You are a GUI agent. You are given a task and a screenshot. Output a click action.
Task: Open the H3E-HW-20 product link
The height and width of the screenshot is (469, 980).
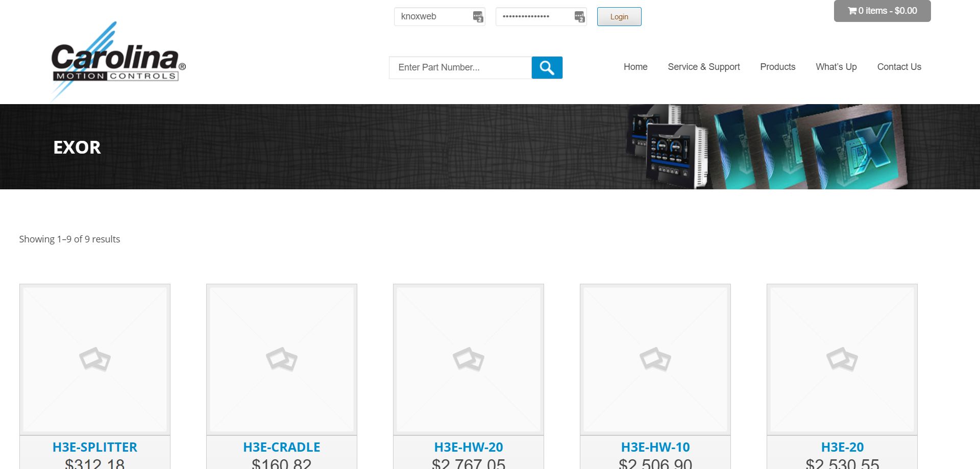469,447
